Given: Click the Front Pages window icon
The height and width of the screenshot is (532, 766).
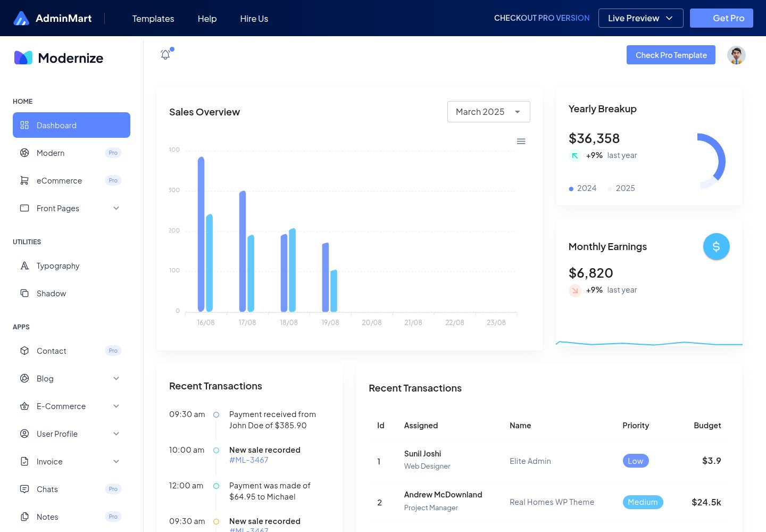Looking at the screenshot, I should (24, 208).
